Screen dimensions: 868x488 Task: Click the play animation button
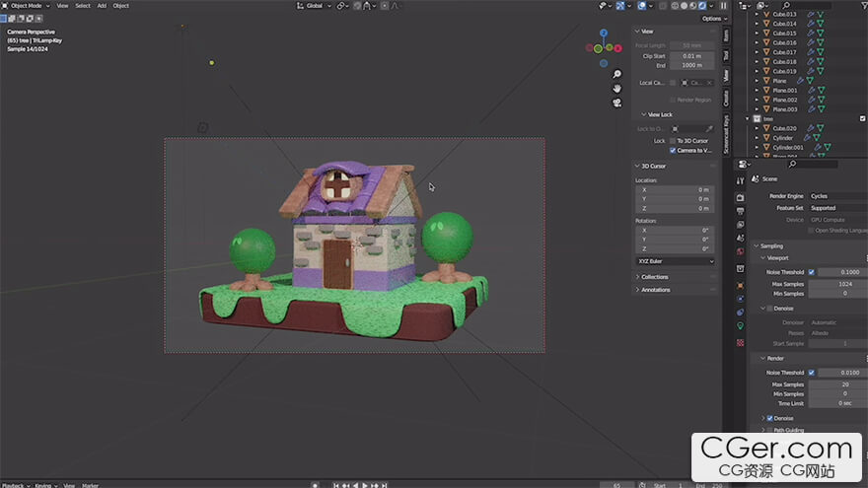tap(365, 485)
